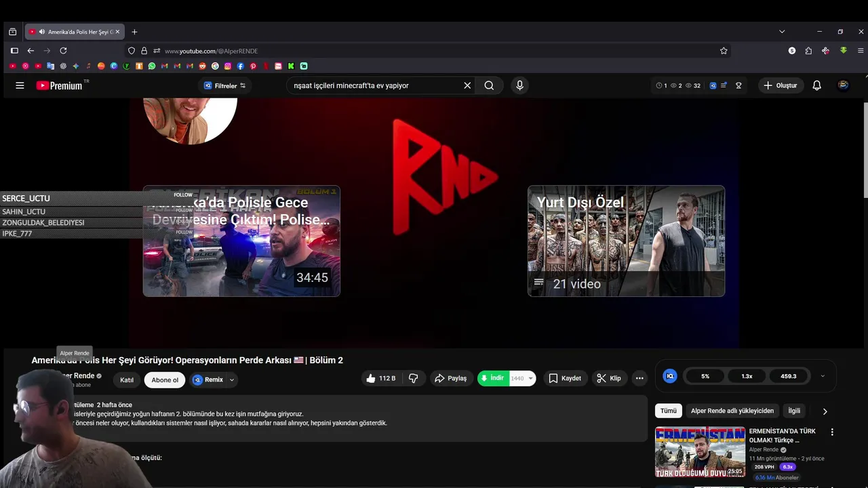Subscribe with the Abone ol button
This screenshot has height=488, width=868.
tap(165, 380)
